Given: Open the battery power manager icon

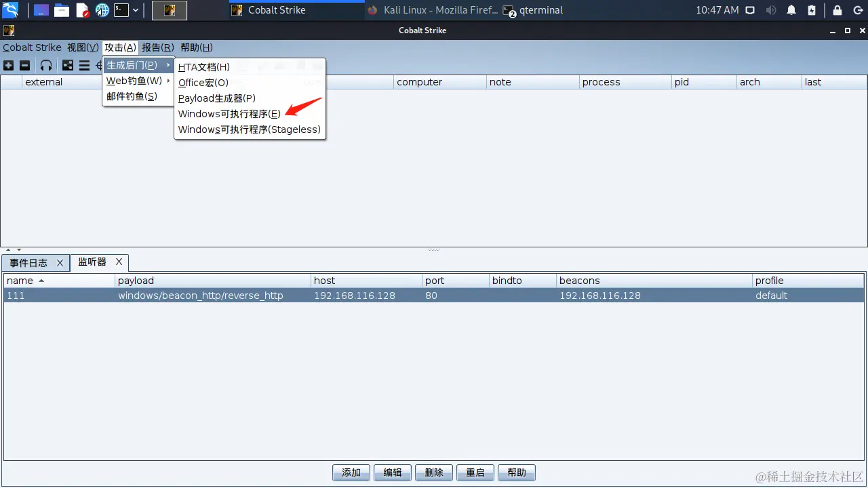Looking at the screenshot, I should 812,10.
